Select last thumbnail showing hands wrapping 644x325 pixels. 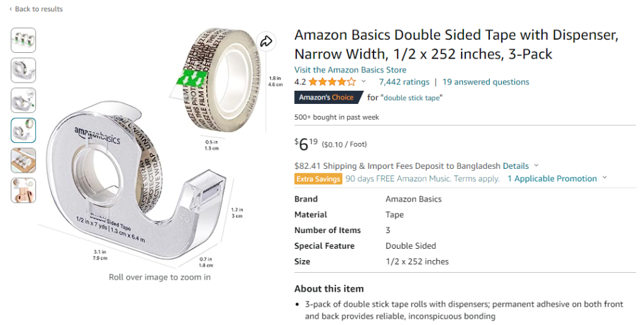point(23,191)
